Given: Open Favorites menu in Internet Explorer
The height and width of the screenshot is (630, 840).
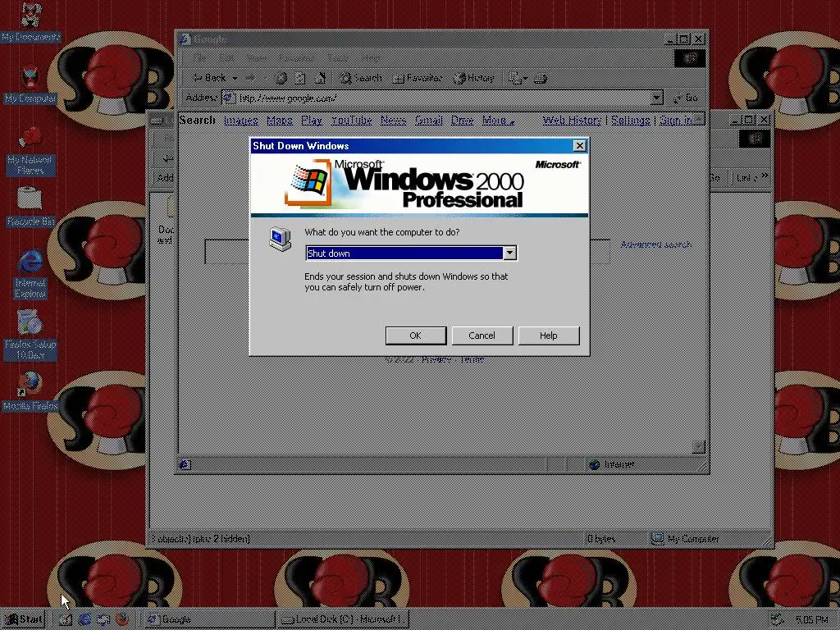Looking at the screenshot, I should 295,58.
